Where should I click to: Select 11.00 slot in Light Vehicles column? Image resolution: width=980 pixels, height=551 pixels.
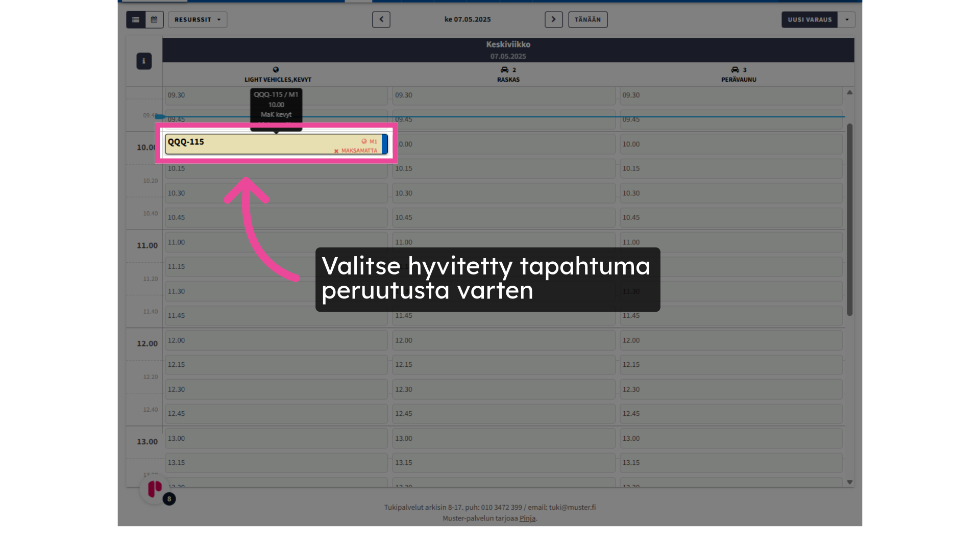tap(276, 242)
